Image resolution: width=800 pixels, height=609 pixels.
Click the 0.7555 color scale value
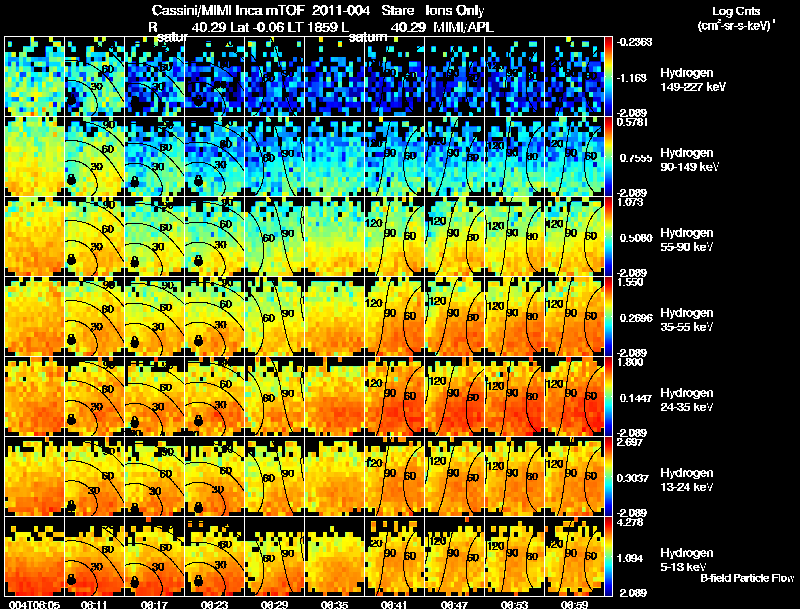[634, 158]
